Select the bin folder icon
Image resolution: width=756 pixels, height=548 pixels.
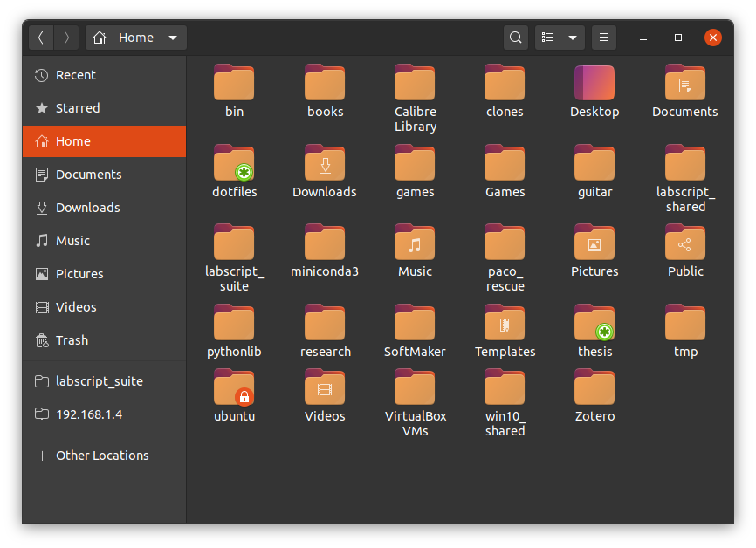[234, 82]
